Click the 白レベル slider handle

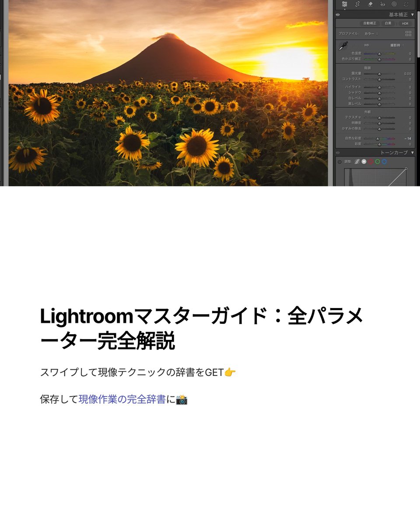coord(379,99)
